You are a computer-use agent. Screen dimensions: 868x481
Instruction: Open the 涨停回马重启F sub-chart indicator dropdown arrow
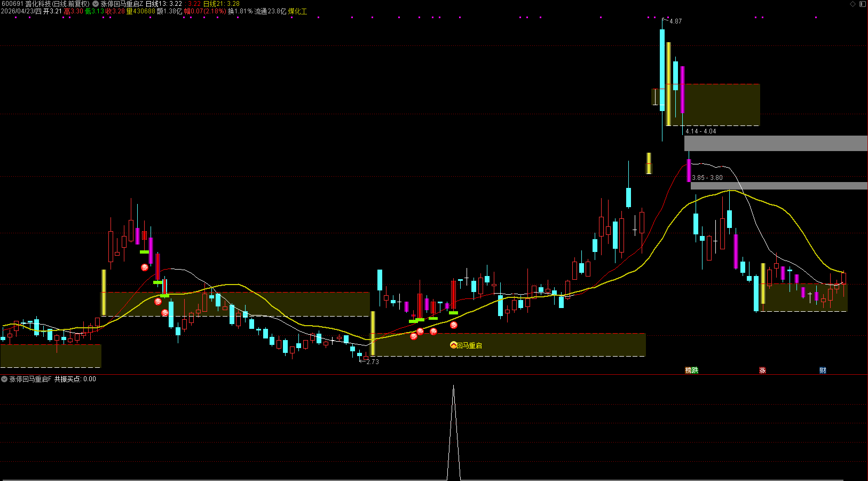coord(4,379)
